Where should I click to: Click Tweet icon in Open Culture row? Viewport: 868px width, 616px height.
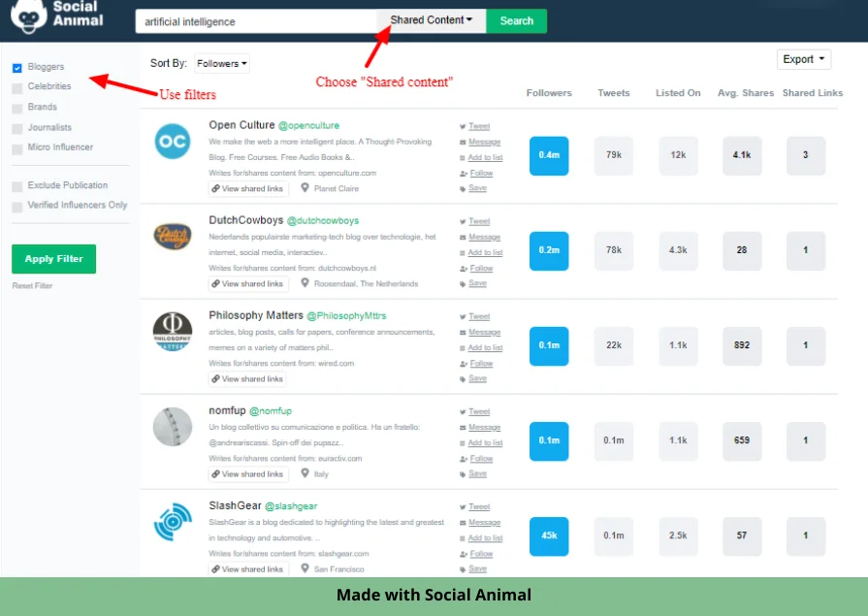click(463, 127)
